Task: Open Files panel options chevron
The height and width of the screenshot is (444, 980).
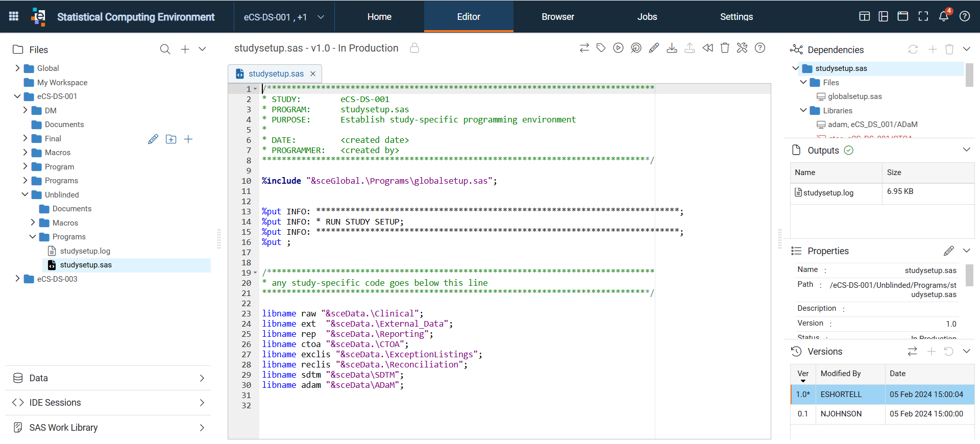Action: 202,50
